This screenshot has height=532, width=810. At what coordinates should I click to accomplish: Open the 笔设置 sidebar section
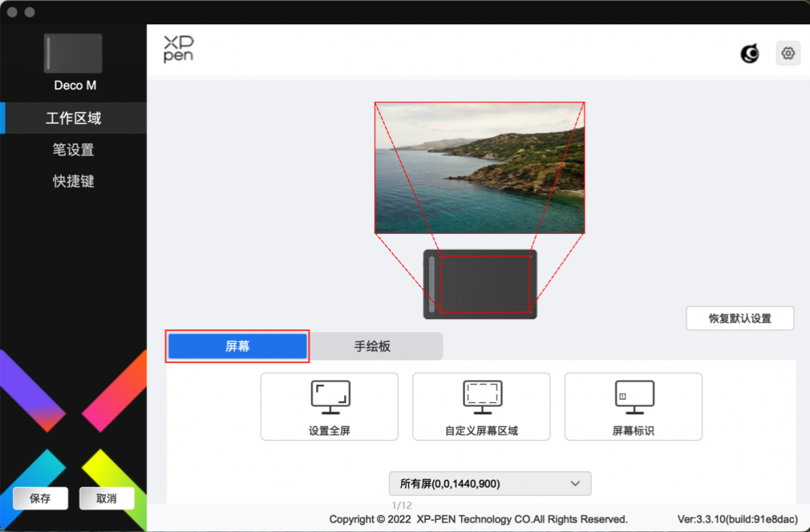pyautogui.click(x=73, y=150)
